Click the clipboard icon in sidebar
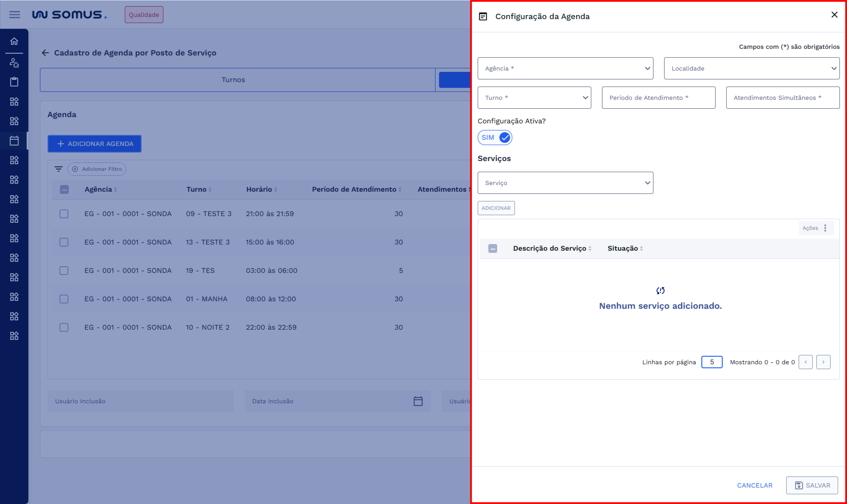847x504 pixels. point(14,82)
